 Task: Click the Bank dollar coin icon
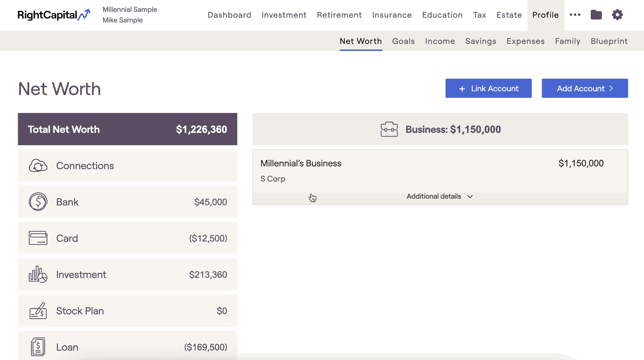point(38,202)
